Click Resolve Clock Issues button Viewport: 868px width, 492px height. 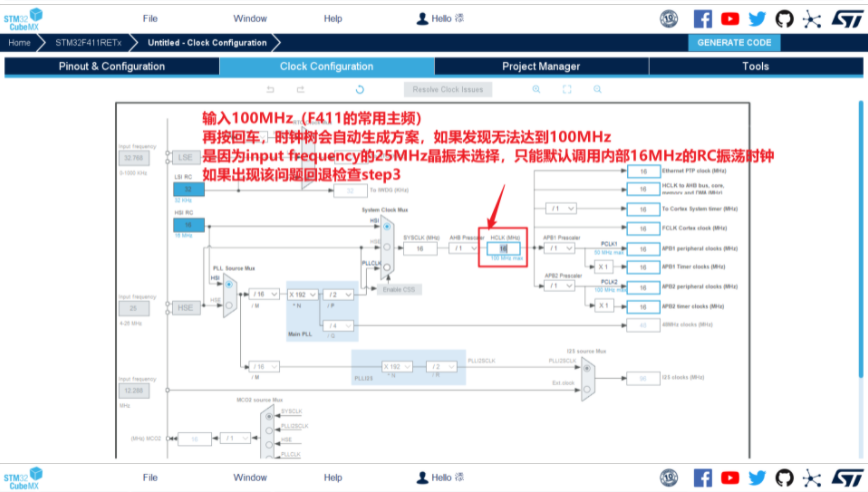(448, 89)
